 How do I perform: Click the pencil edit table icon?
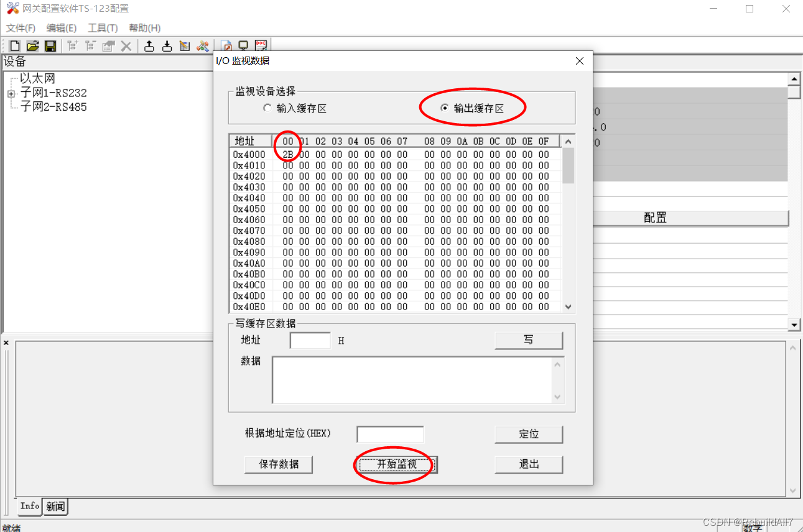click(185, 45)
